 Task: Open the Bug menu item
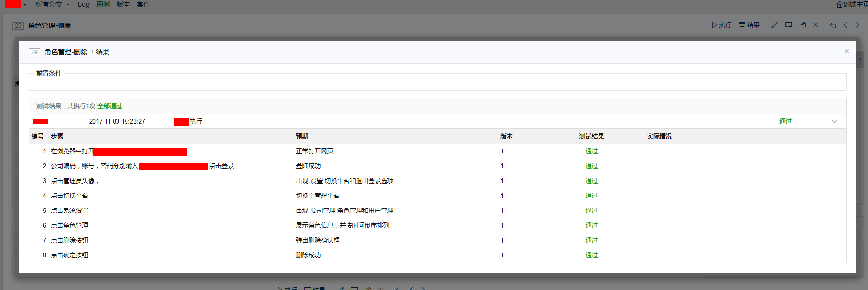[83, 4]
